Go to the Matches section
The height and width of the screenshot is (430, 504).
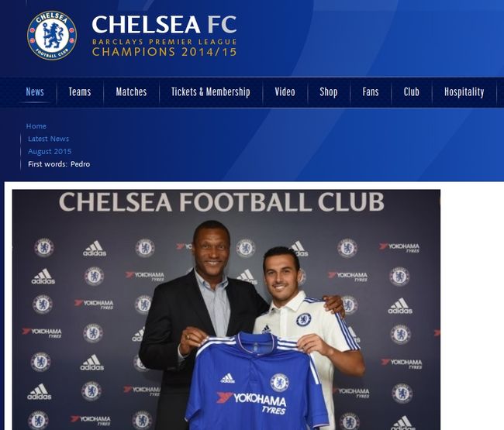pyautogui.click(x=131, y=92)
